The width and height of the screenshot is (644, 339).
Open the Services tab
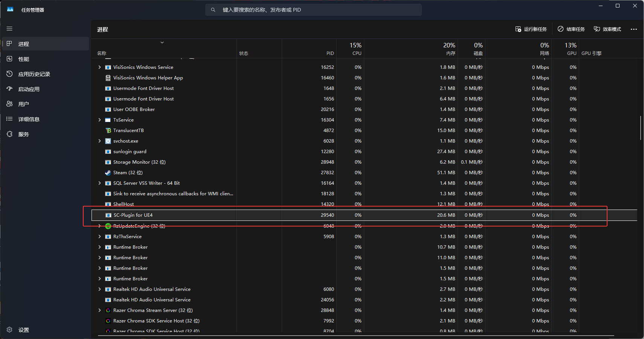[x=46, y=134]
